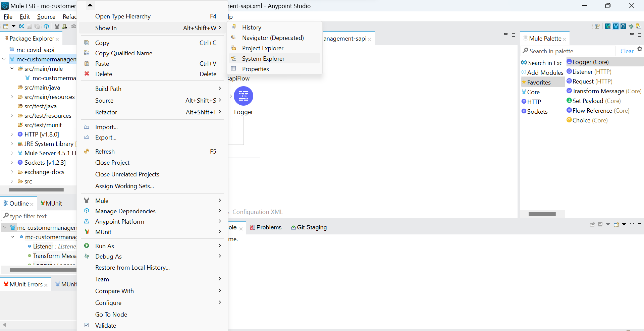Image resolution: width=644 pixels, height=331 pixels.
Task: Select System Explorer from Show In submenu
Action: 263,59
